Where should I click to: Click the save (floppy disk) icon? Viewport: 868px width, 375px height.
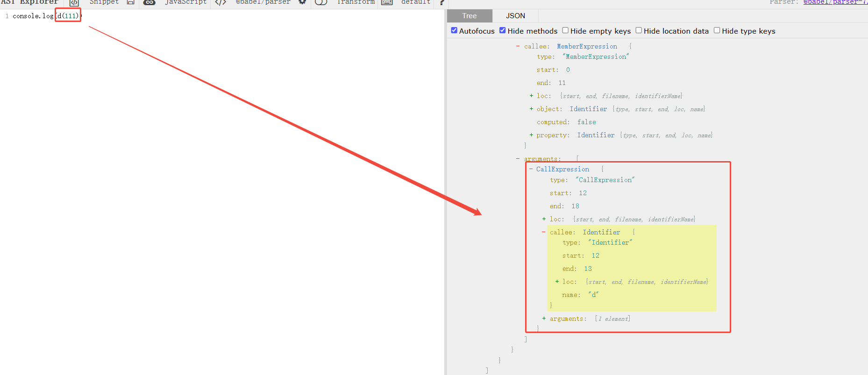pos(131,2)
